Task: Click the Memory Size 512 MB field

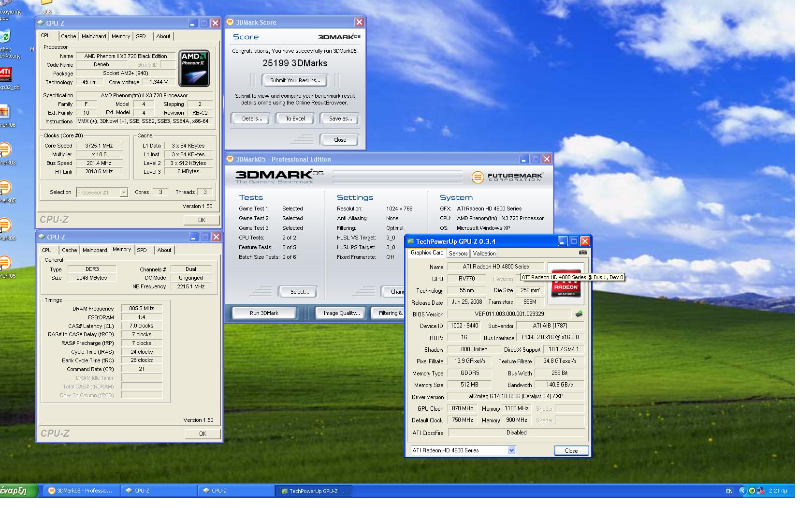Action: click(x=469, y=385)
